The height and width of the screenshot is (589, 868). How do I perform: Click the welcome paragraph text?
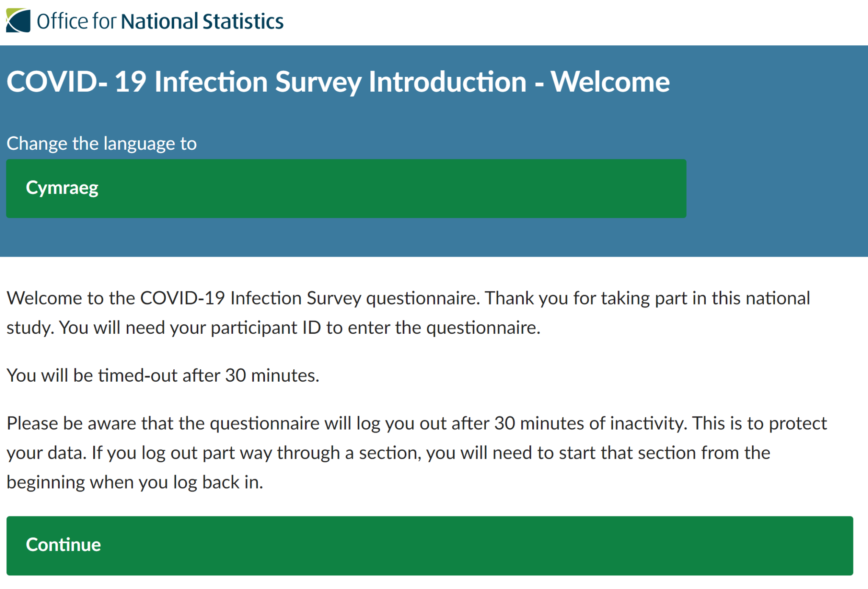pos(407,313)
